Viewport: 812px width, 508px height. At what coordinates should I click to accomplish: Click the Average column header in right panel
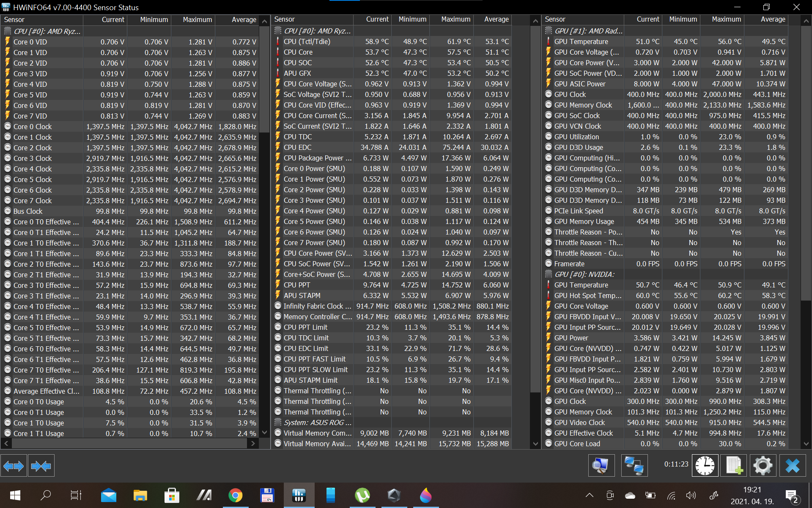(x=766, y=19)
